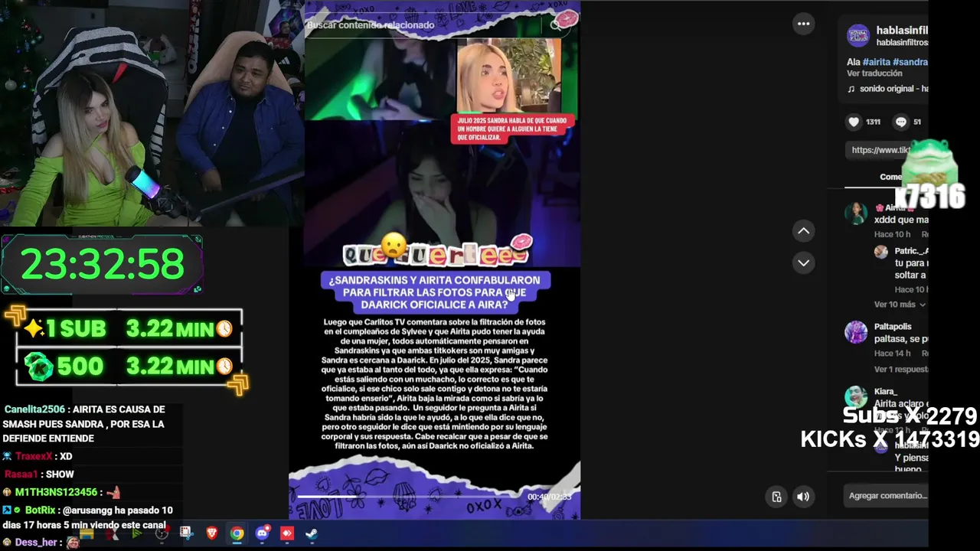Open Google Chrome in taskbar
The image size is (980, 551).
point(237,533)
